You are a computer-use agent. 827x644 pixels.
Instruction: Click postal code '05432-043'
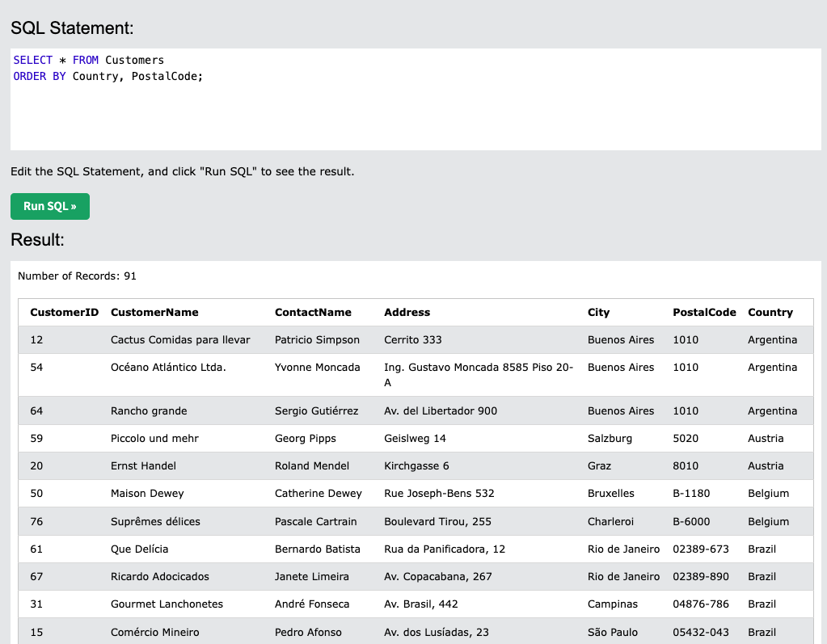(700, 632)
